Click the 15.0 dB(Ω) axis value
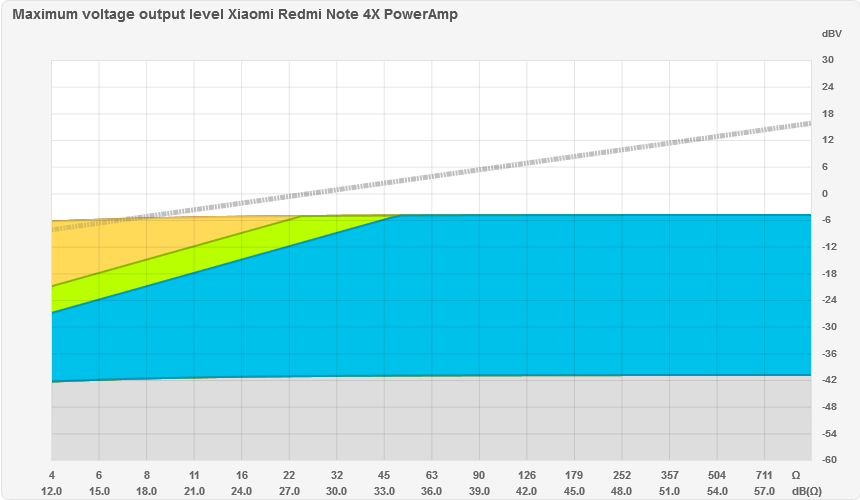Image resolution: width=860 pixels, height=500 pixels. [x=99, y=491]
